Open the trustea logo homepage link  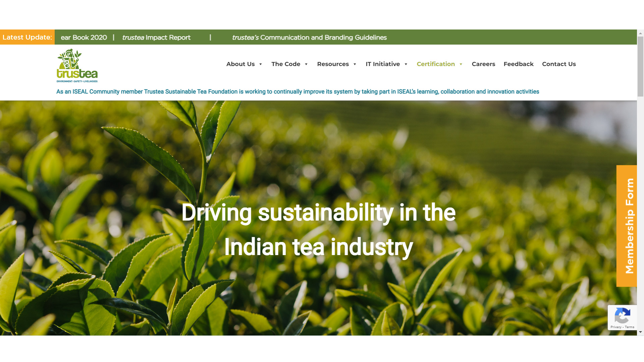coord(77,66)
